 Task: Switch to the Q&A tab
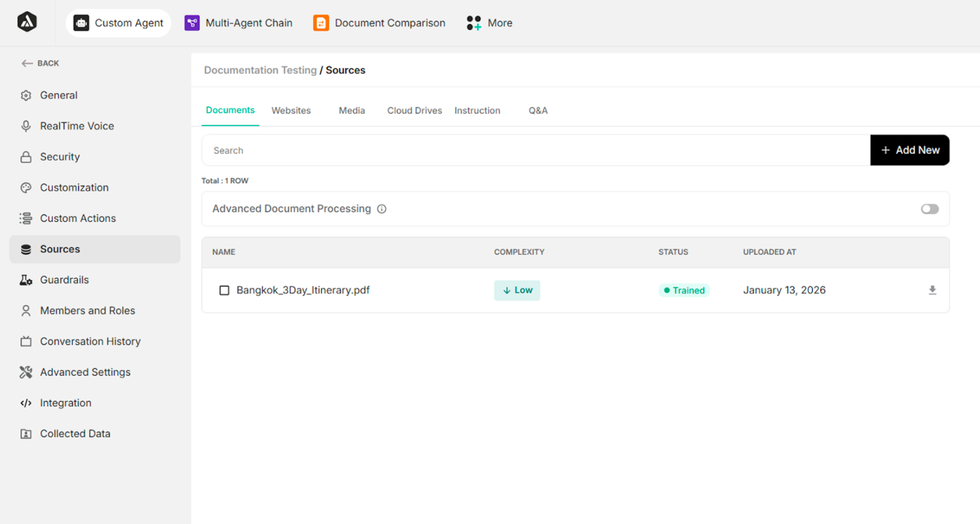point(538,111)
